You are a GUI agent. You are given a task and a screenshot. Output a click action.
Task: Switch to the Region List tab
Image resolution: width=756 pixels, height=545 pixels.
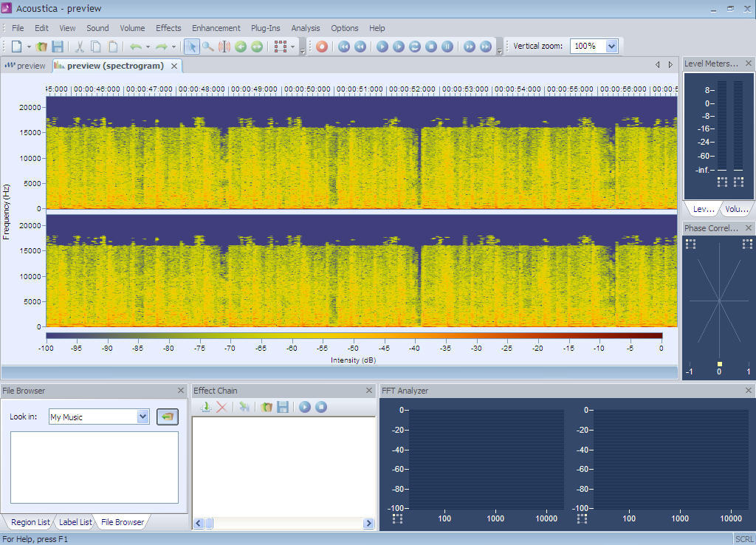pos(30,522)
